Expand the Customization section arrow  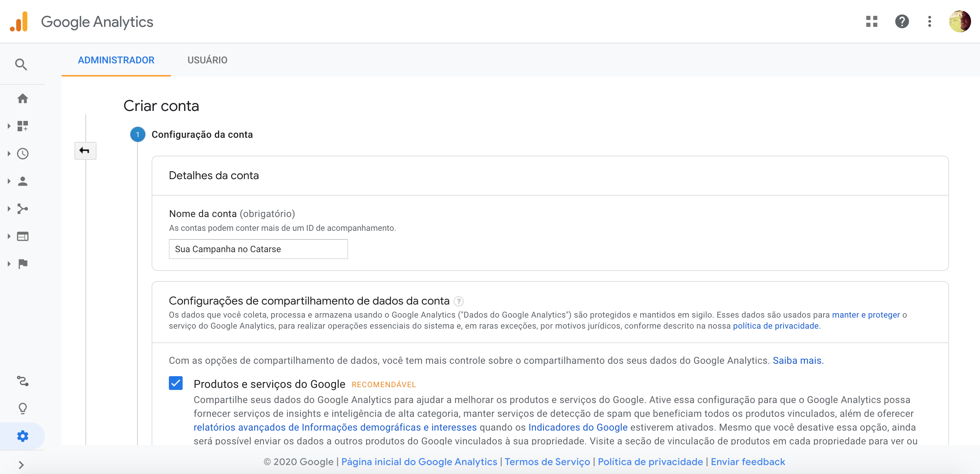9,126
